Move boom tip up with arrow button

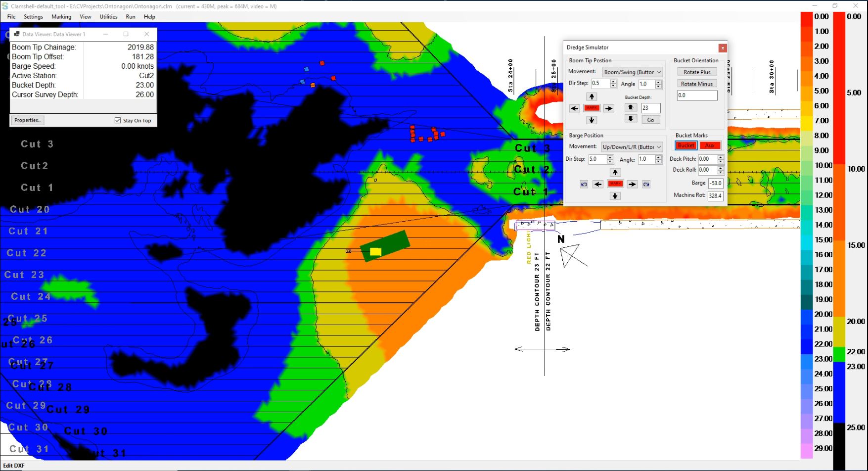click(592, 96)
